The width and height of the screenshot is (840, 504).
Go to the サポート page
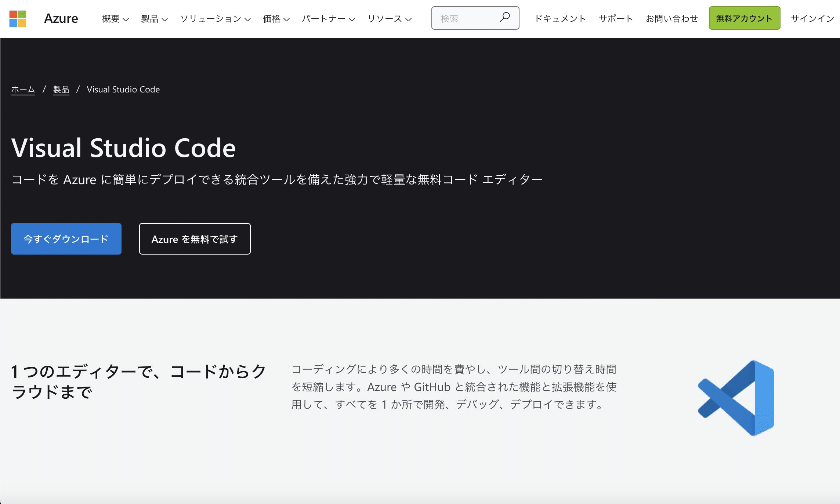click(616, 19)
